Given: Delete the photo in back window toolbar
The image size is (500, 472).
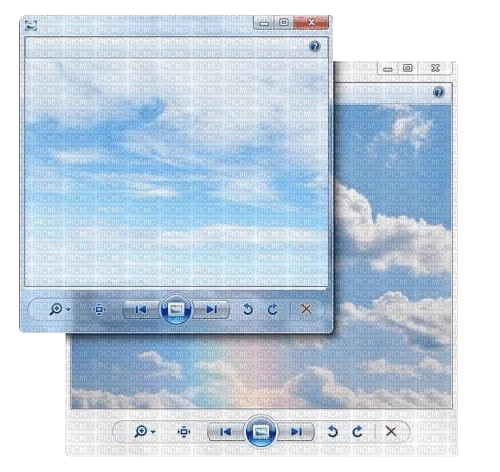Looking at the screenshot, I should click(x=391, y=431).
